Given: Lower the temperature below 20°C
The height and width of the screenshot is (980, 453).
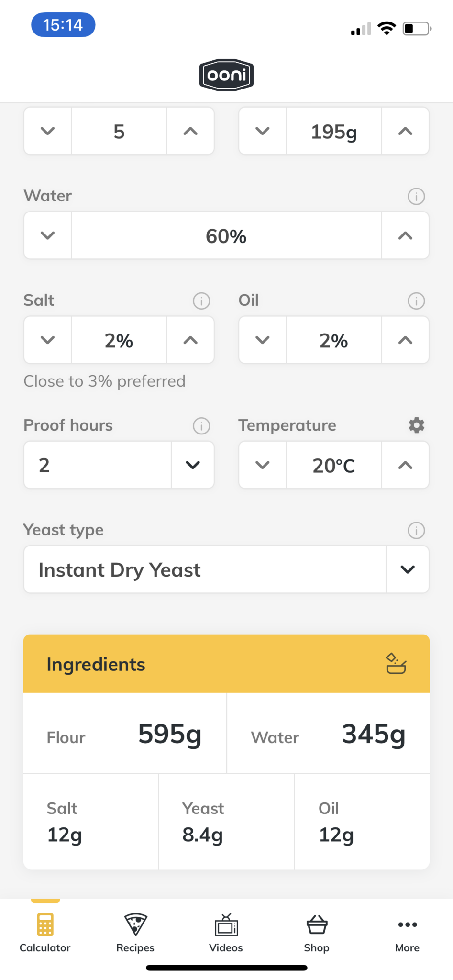Looking at the screenshot, I should (x=263, y=465).
